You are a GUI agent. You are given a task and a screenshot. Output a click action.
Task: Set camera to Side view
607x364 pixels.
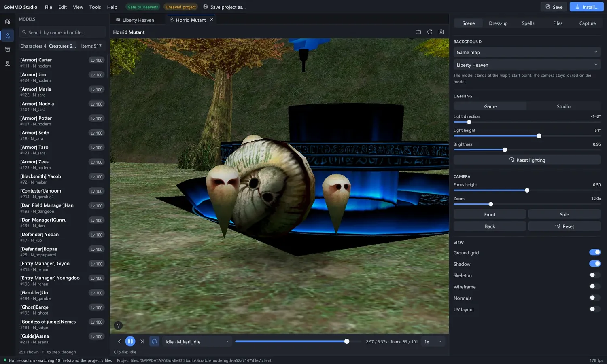click(x=565, y=214)
